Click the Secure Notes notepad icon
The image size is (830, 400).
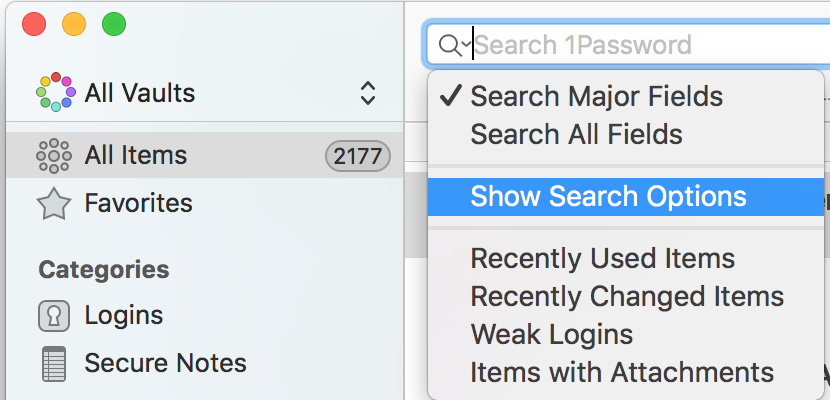coord(53,363)
